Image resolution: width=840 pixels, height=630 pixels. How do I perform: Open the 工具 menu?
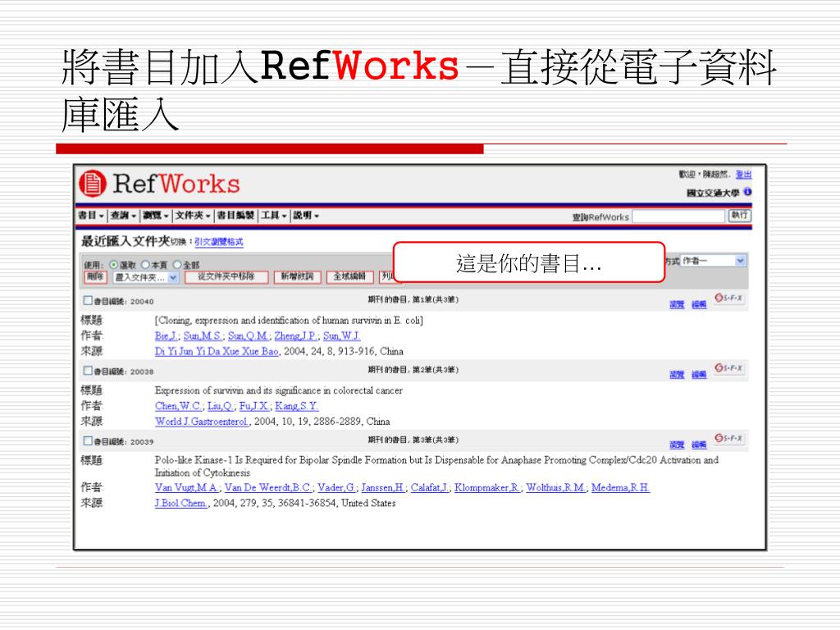pyautogui.click(x=274, y=216)
